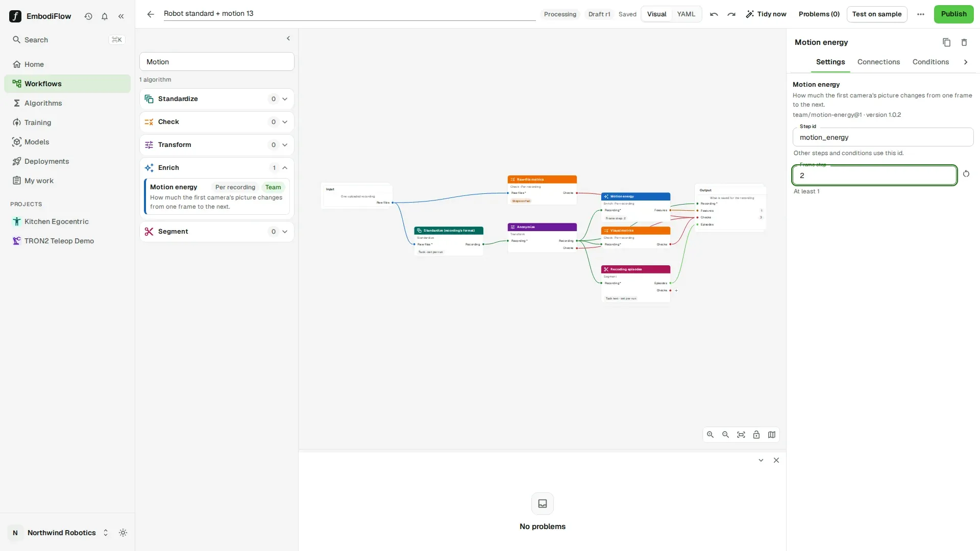Collapse the Enrich category
Screen dimensions: 980x551
point(217,168)
